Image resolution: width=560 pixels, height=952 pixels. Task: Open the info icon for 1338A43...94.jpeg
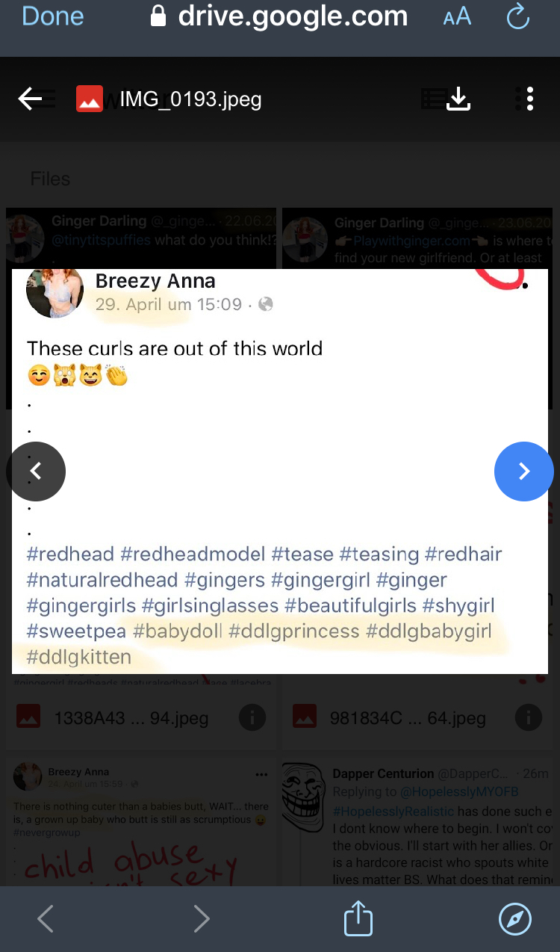(252, 718)
